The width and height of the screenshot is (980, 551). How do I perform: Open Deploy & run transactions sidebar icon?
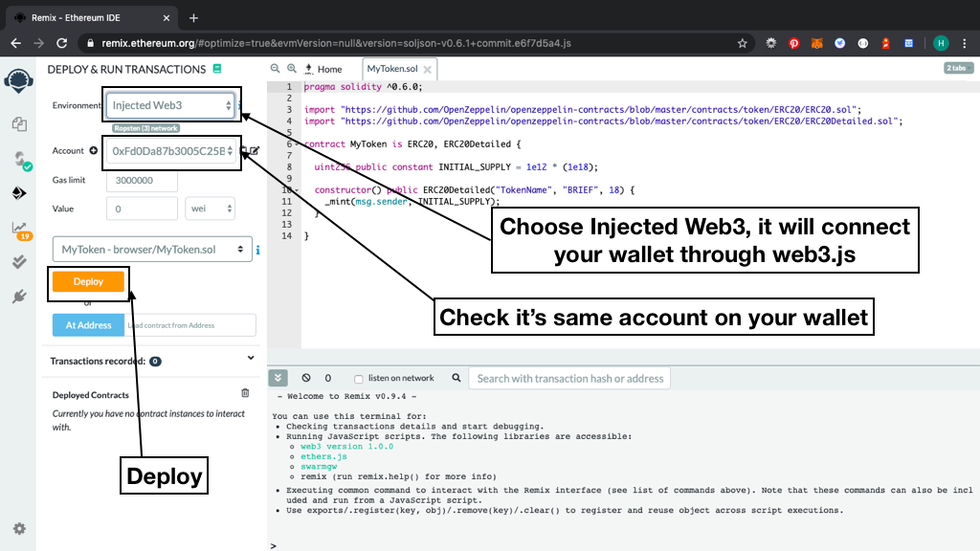19,193
